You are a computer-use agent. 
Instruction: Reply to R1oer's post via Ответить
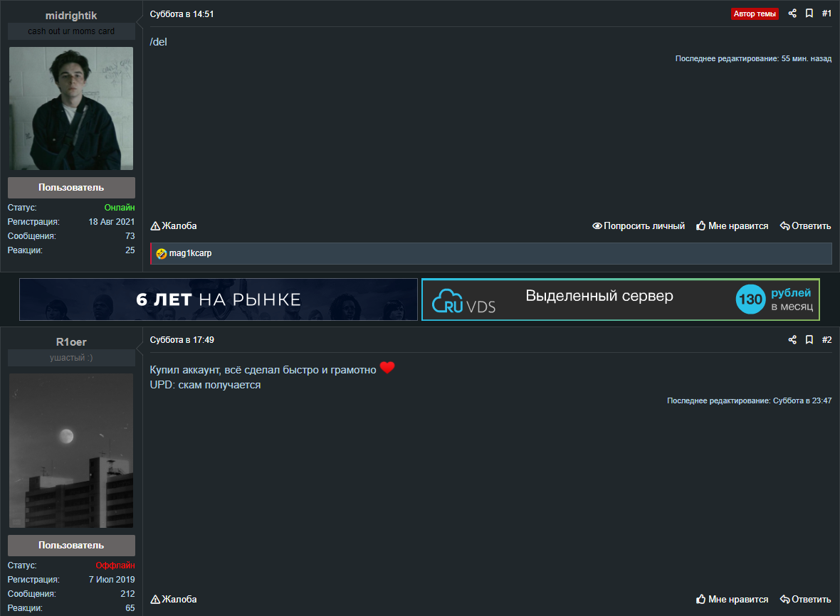[x=806, y=600]
